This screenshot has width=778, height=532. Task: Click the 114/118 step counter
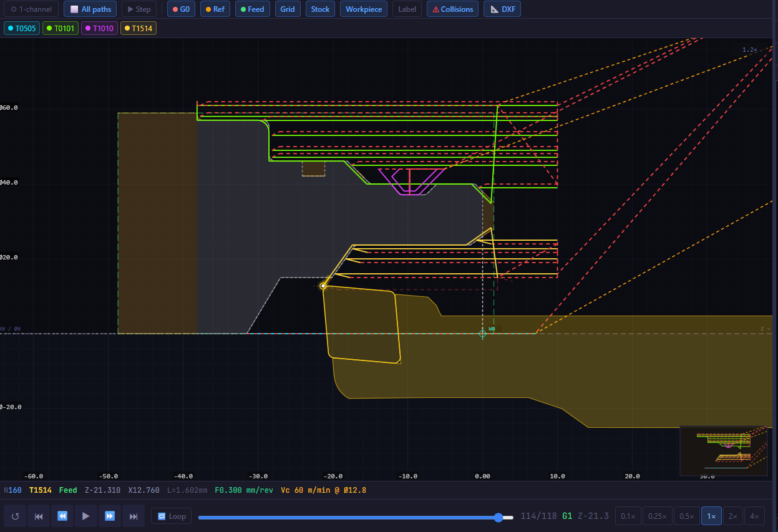(538, 516)
